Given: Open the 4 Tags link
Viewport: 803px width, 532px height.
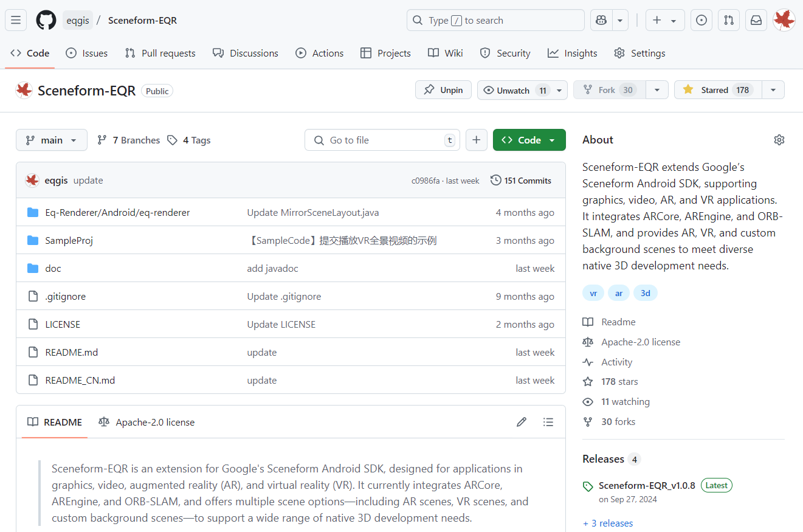Looking at the screenshot, I should click(x=189, y=140).
